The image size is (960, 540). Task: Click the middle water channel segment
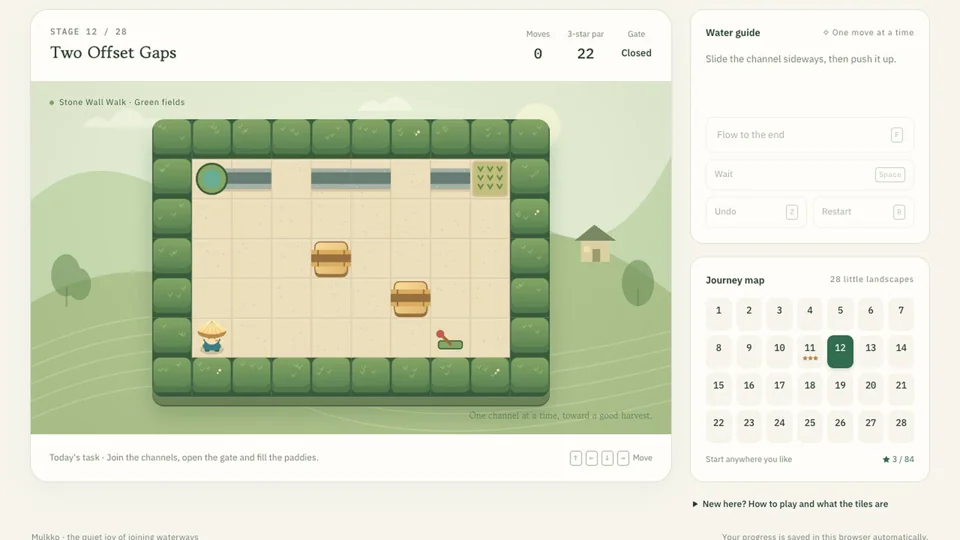tap(351, 179)
